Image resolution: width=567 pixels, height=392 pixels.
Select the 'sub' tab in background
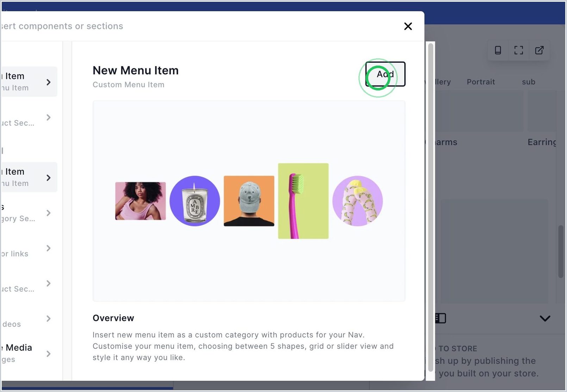coord(529,82)
